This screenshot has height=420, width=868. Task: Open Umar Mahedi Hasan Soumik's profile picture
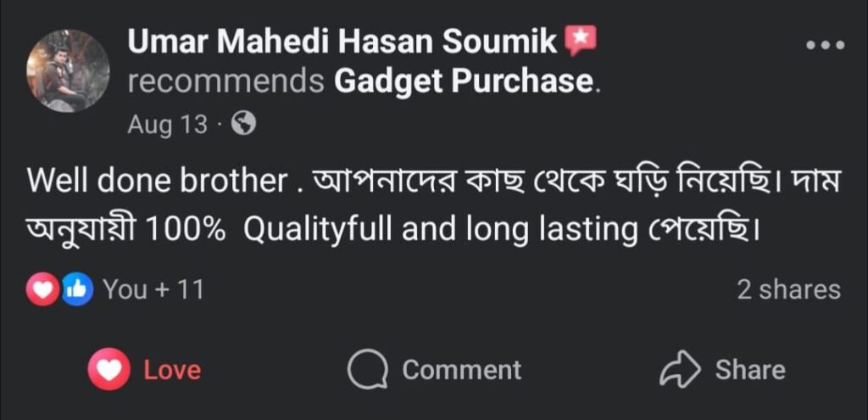68,71
